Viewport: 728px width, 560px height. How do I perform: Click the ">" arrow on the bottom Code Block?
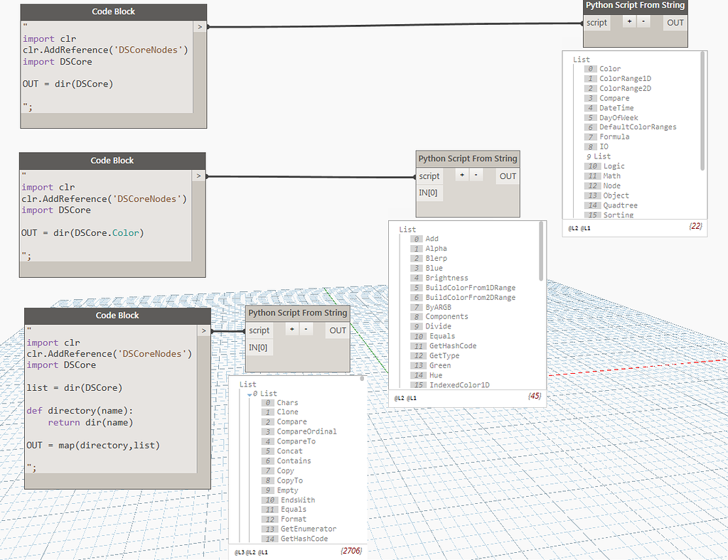(203, 330)
